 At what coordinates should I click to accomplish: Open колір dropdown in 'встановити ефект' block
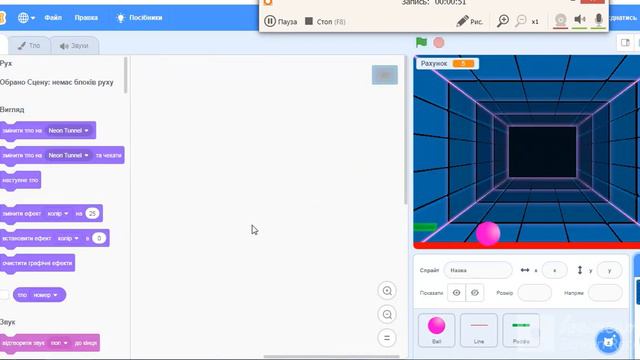tap(68, 238)
